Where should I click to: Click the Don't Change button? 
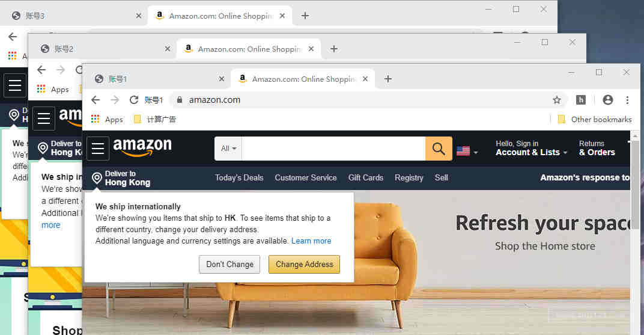[229, 264]
